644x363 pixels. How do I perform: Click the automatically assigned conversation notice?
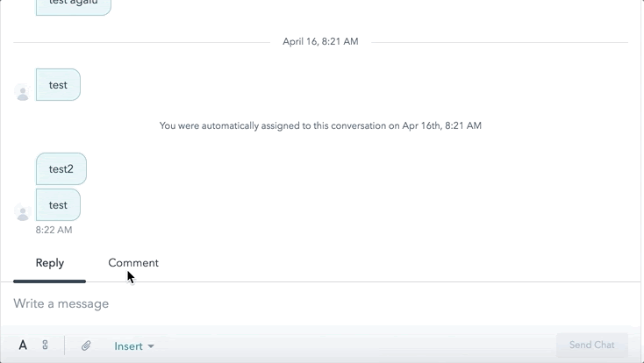(x=320, y=126)
